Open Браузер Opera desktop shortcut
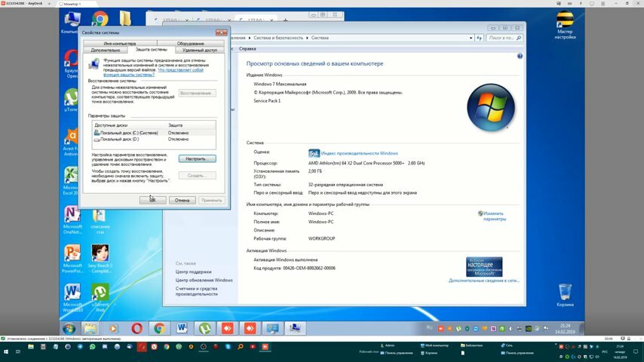Screen dimensions: 644x362 [71, 63]
